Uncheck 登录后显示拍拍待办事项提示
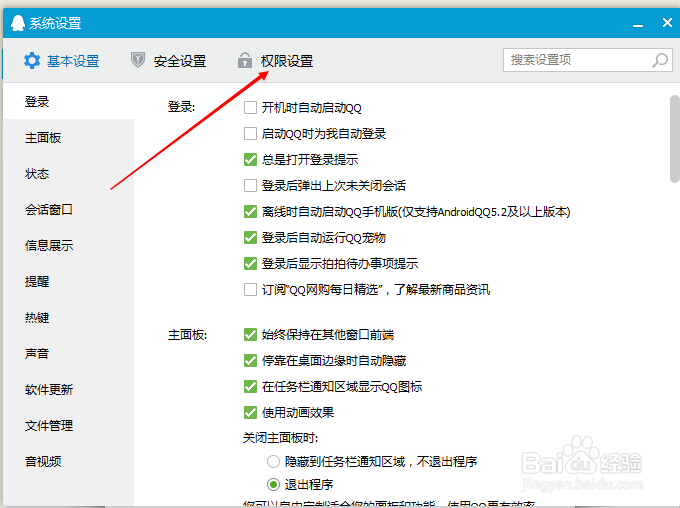Screen dimensions: 680x508 (x=250, y=264)
